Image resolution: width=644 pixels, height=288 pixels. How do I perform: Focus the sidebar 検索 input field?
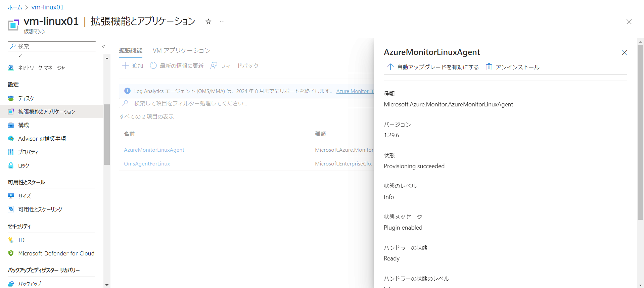click(x=52, y=46)
